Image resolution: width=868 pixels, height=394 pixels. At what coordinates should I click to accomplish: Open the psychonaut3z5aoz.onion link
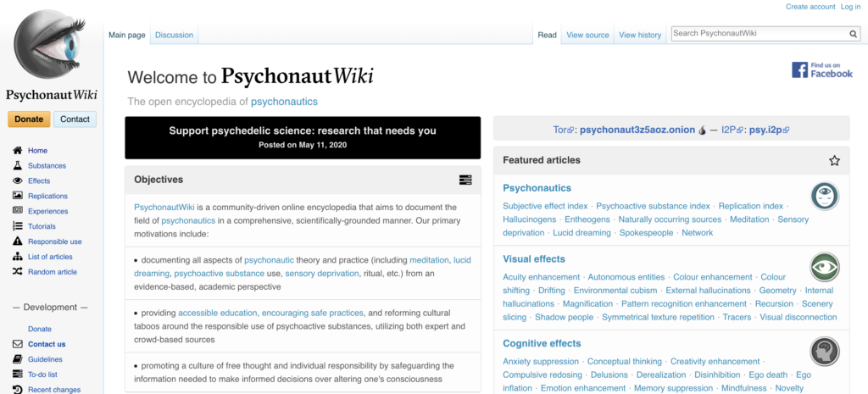(637, 130)
